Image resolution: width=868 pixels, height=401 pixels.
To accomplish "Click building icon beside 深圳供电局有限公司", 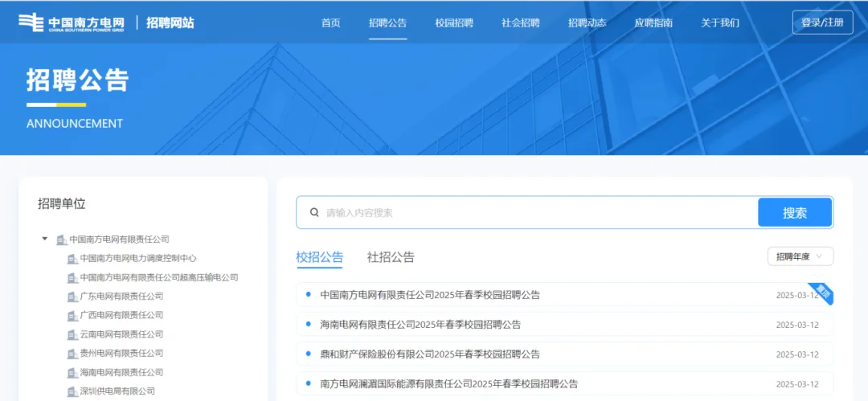I will point(72,391).
